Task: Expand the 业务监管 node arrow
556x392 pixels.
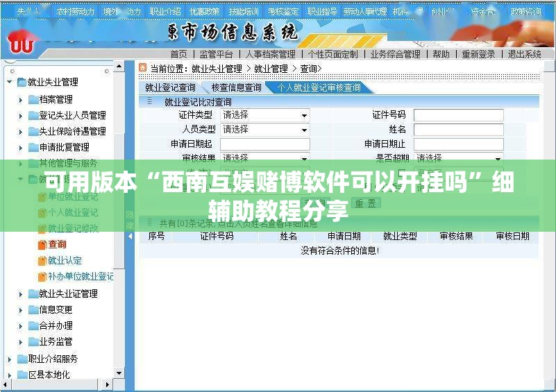Action: 21,342
